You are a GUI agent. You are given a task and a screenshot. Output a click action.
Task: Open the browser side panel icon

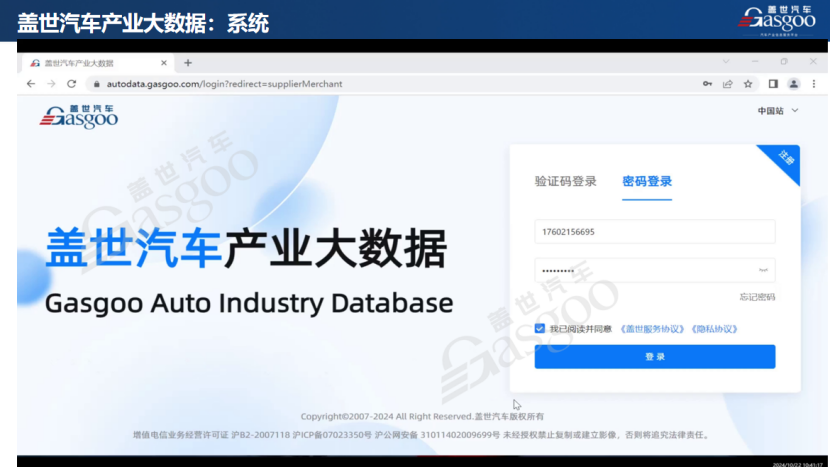pyautogui.click(x=773, y=84)
